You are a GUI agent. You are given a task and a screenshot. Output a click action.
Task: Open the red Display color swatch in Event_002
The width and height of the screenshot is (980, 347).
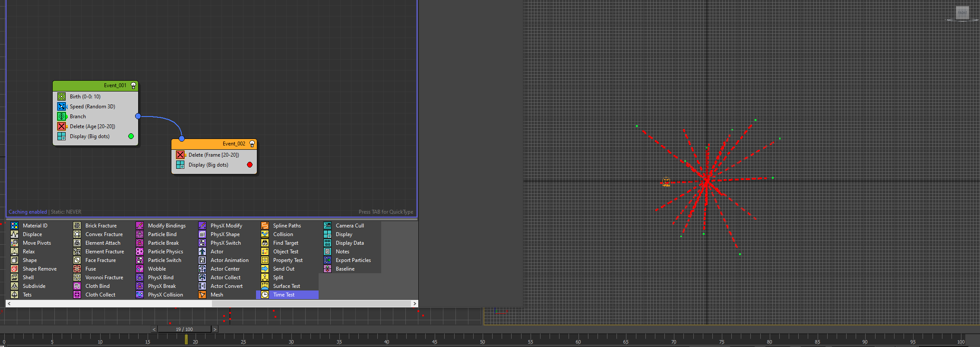point(250,165)
